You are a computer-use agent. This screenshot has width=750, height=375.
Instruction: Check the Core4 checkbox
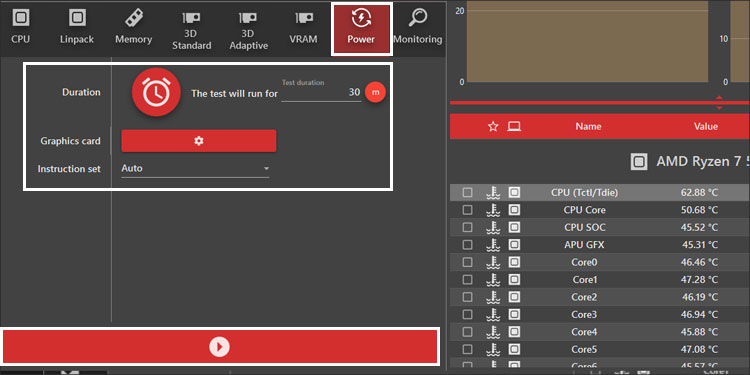467,332
